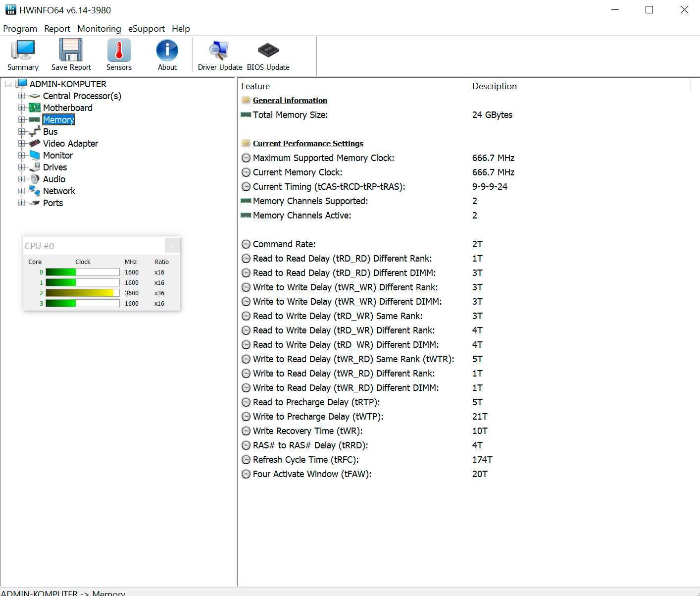The image size is (700, 596).
Task: Select Memory Channels Supported row
Action: coord(464,201)
